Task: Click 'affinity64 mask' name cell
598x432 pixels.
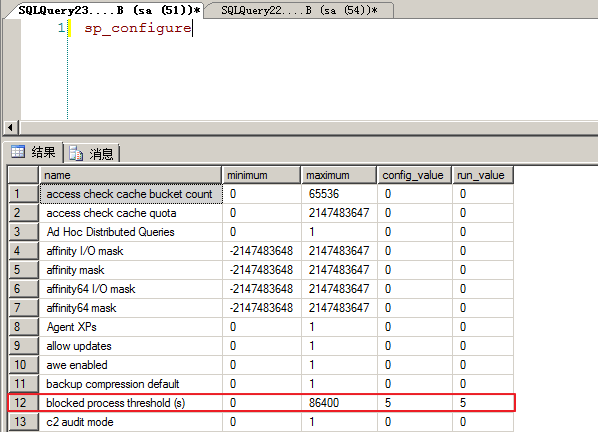Action: (131, 308)
